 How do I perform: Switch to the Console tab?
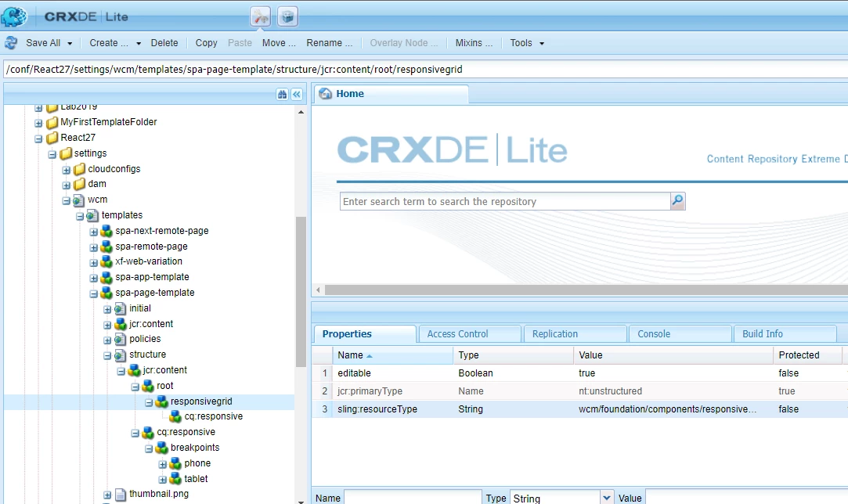pyautogui.click(x=679, y=334)
